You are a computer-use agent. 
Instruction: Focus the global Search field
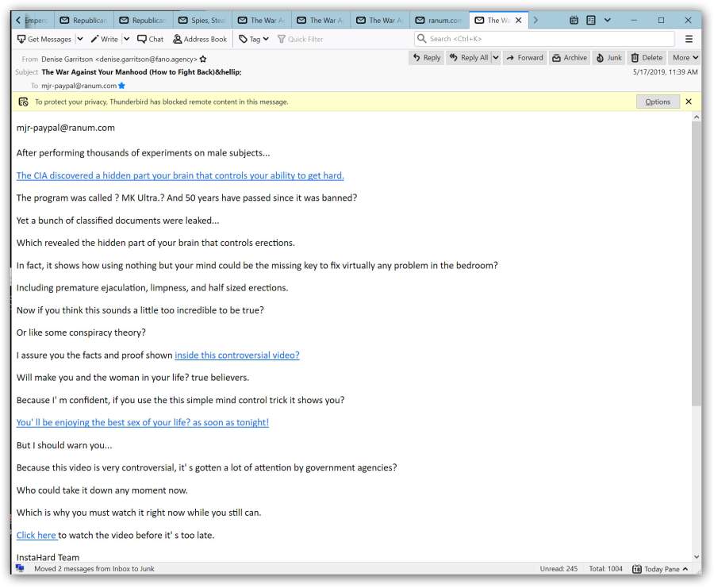(544, 39)
